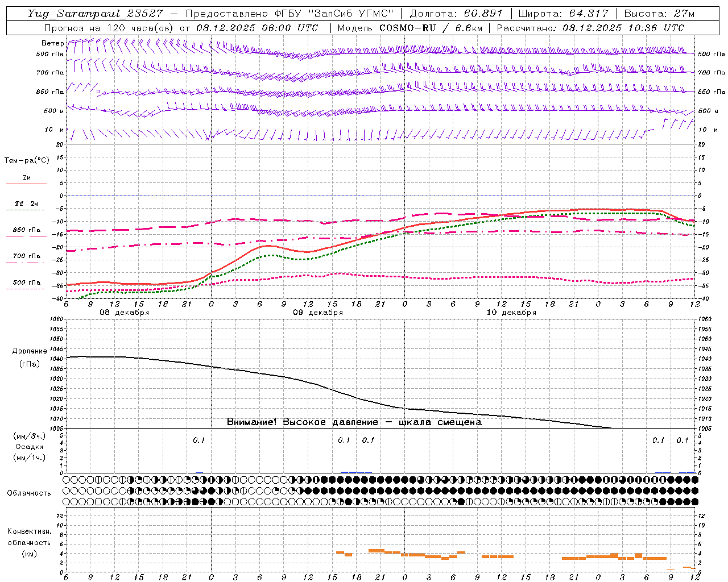Click the '08 декабря' date label

coord(125,313)
